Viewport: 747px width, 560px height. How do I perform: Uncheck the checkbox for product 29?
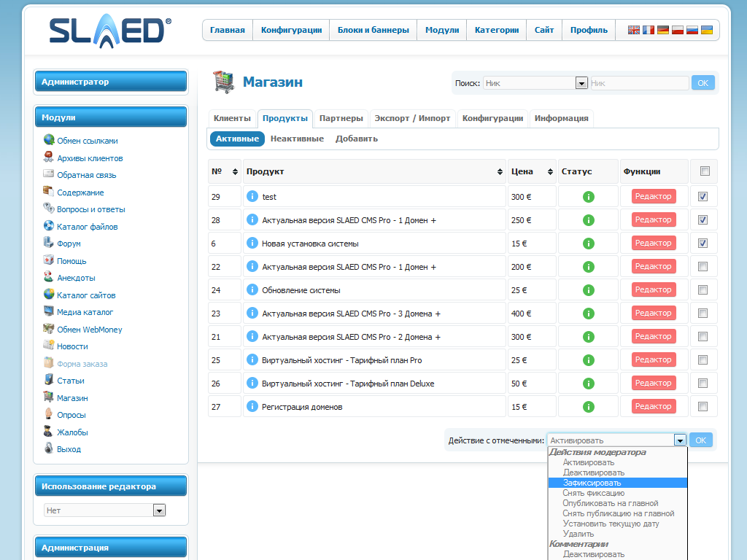point(703,196)
